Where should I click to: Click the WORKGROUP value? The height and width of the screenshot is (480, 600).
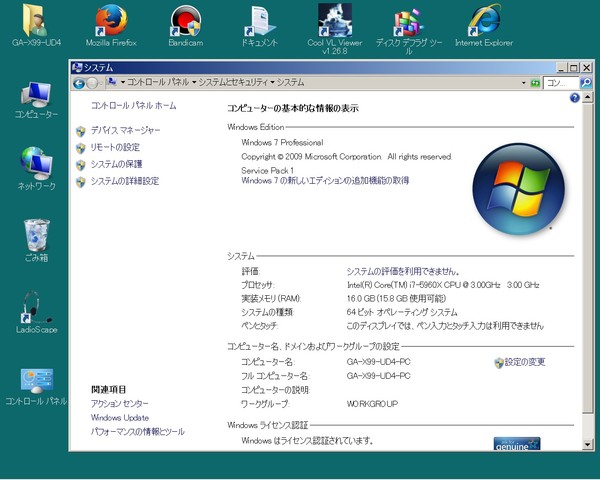point(372,404)
